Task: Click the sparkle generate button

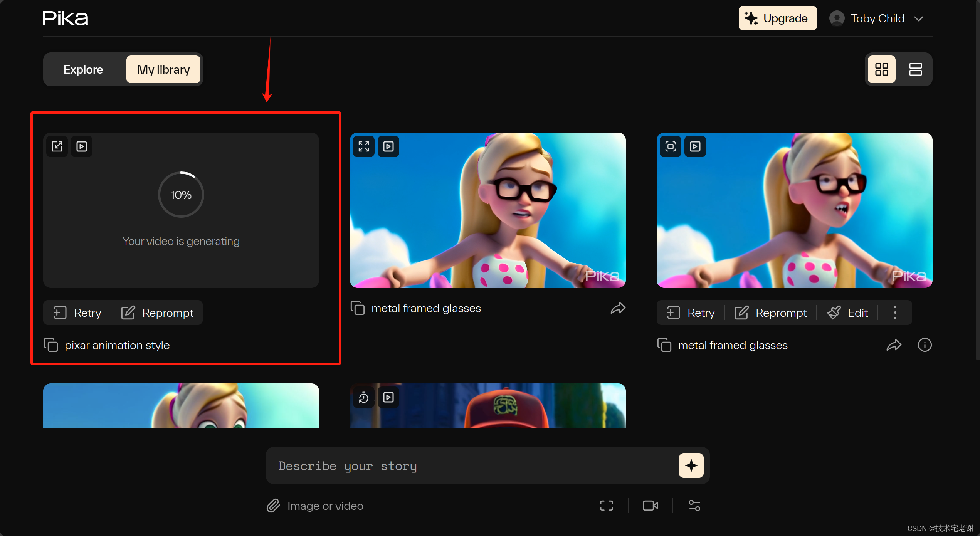Action: tap(691, 465)
